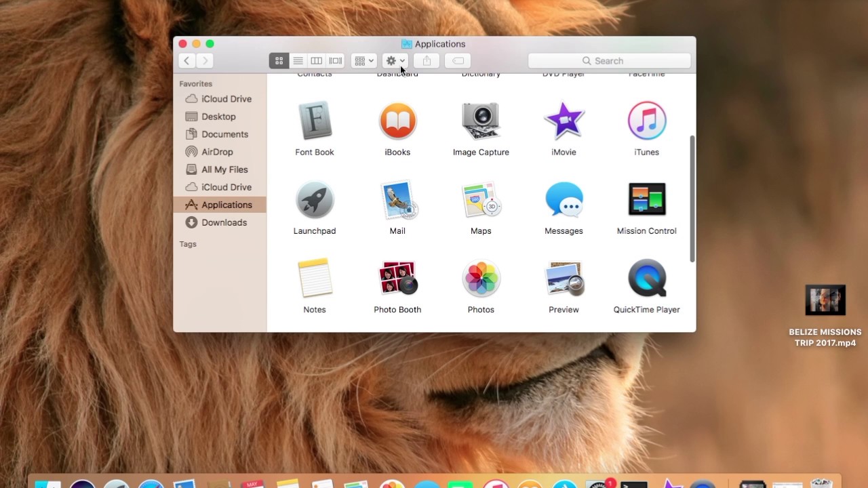Open the Terminal icon in the Dock
This screenshot has width=868, height=488.
point(634,483)
